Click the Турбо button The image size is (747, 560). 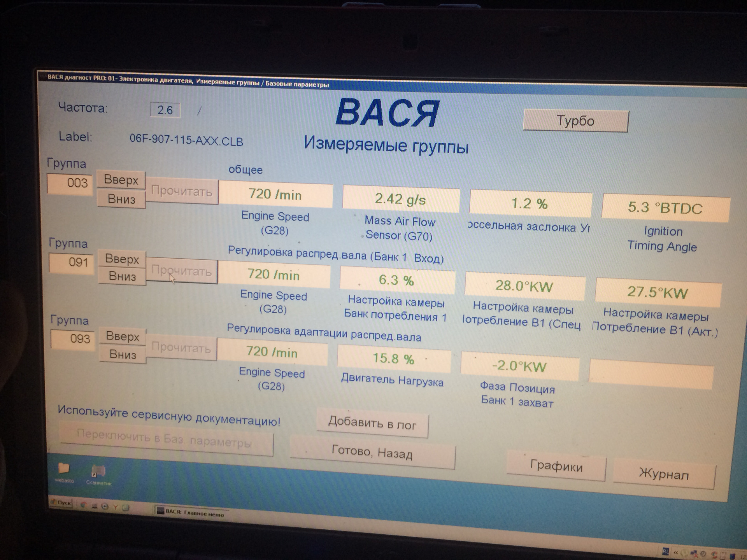(575, 121)
